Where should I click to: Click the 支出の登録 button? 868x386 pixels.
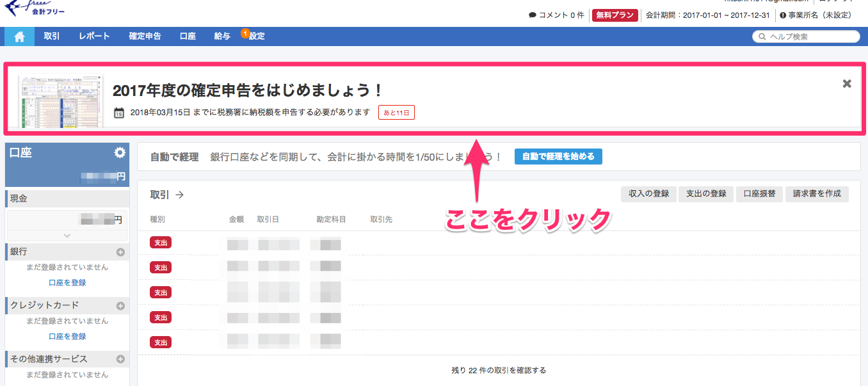[x=705, y=194]
